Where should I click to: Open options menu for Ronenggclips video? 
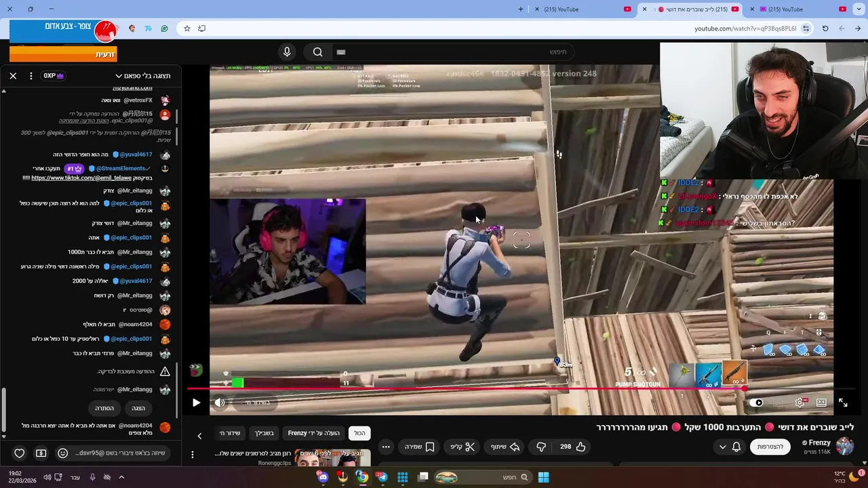(193, 455)
